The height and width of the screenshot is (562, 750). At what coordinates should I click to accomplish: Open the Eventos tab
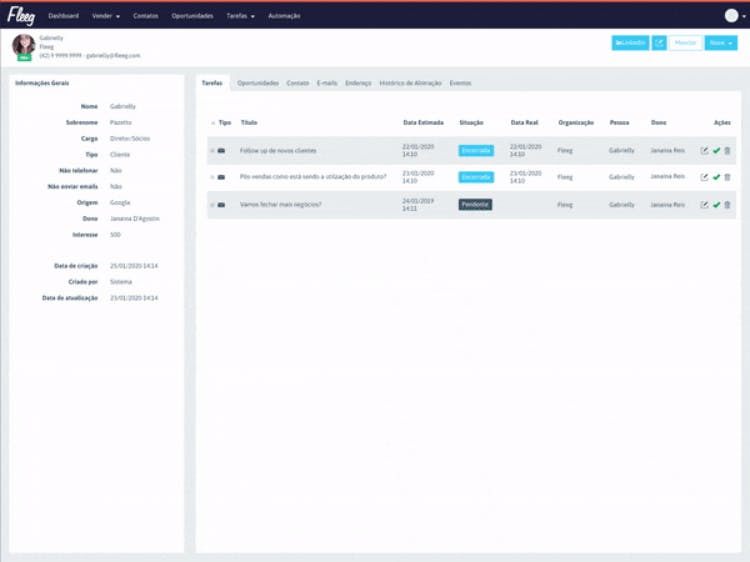coord(460,83)
